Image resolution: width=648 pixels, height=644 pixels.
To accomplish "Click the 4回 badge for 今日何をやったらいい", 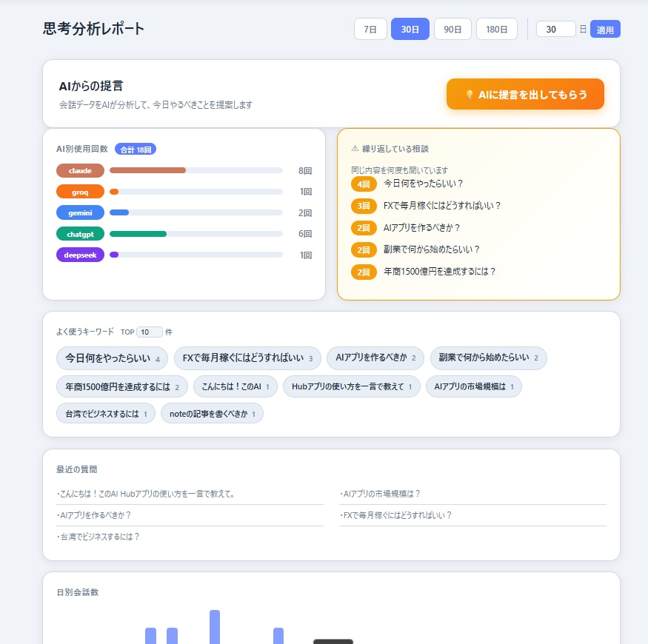I will (364, 184).
